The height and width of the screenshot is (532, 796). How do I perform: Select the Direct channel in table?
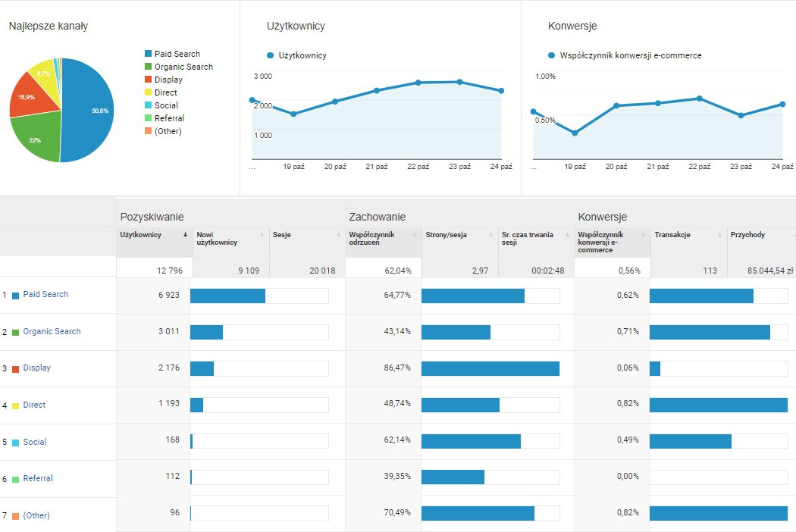[x=34, y=405]
